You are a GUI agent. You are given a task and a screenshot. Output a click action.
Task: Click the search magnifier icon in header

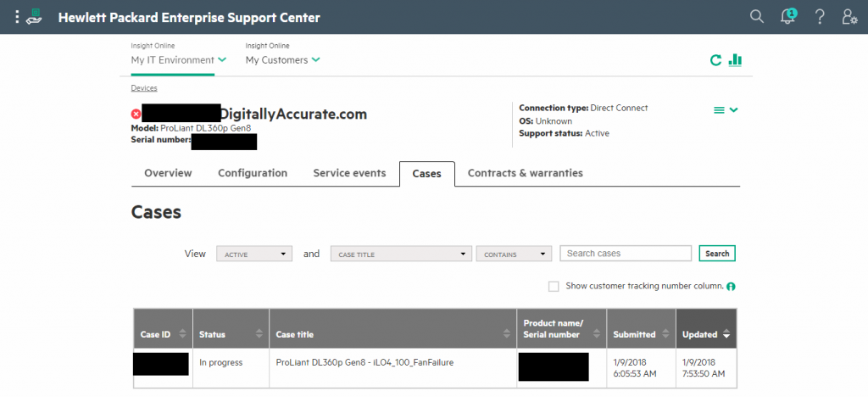757,17
